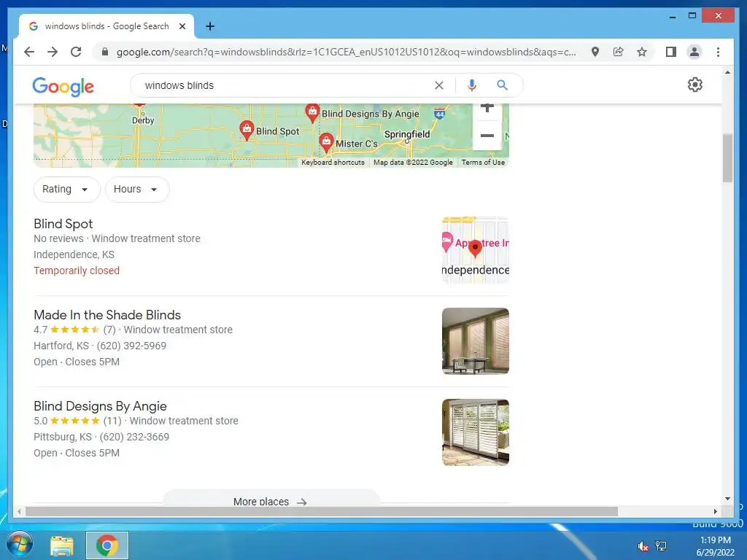Image resolution: width=747 pixels, height=560 pixels.
Task: Expand the Rating filter dropdown
Action: click(66, 189)
